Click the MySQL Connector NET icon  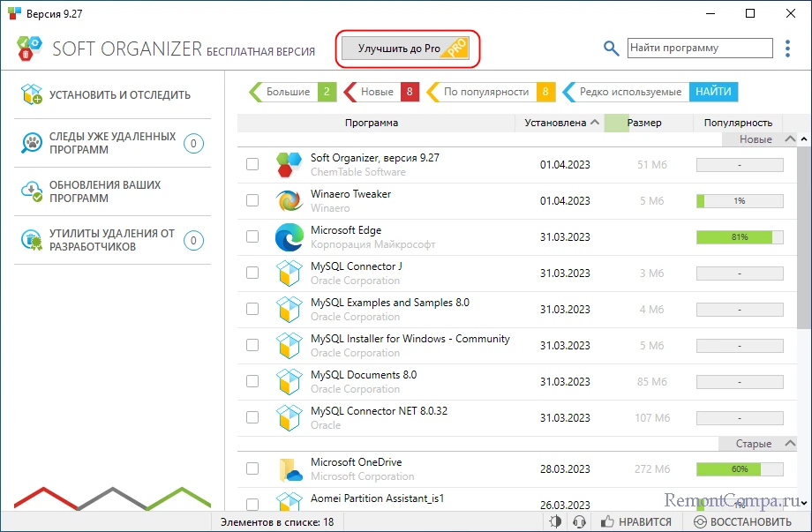(289, 418)
